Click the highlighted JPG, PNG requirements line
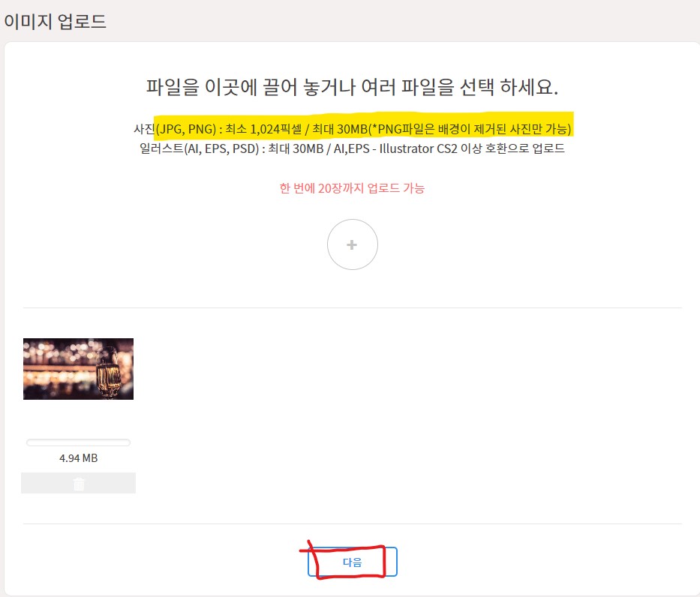This screenshot has width=700, height=597. (352, 129)
